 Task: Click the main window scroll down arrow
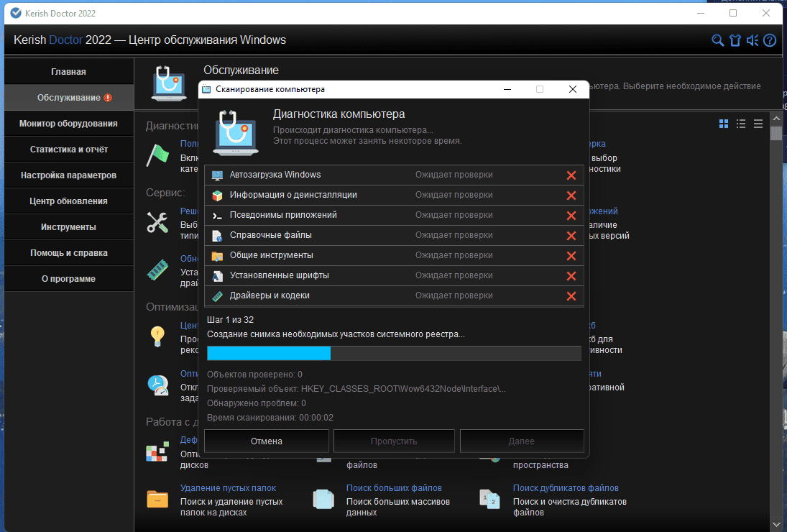[776, 525]
